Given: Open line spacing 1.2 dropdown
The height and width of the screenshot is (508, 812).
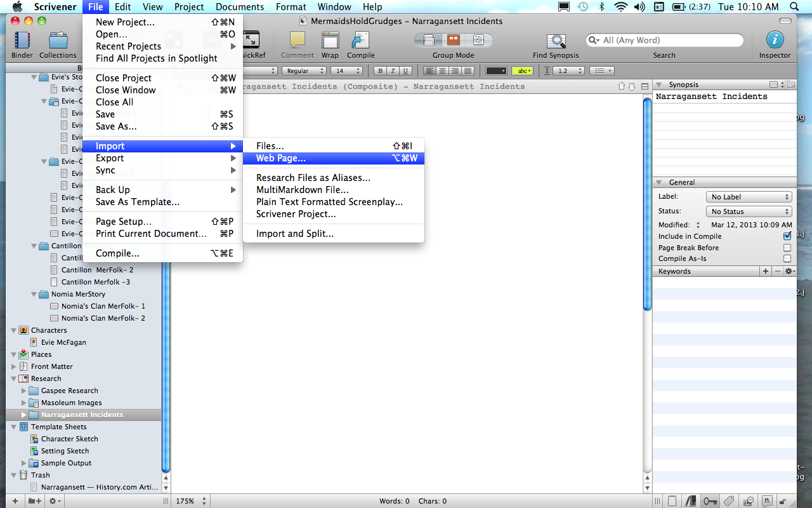Looking at the screenshot, I should tap(568, 70).
